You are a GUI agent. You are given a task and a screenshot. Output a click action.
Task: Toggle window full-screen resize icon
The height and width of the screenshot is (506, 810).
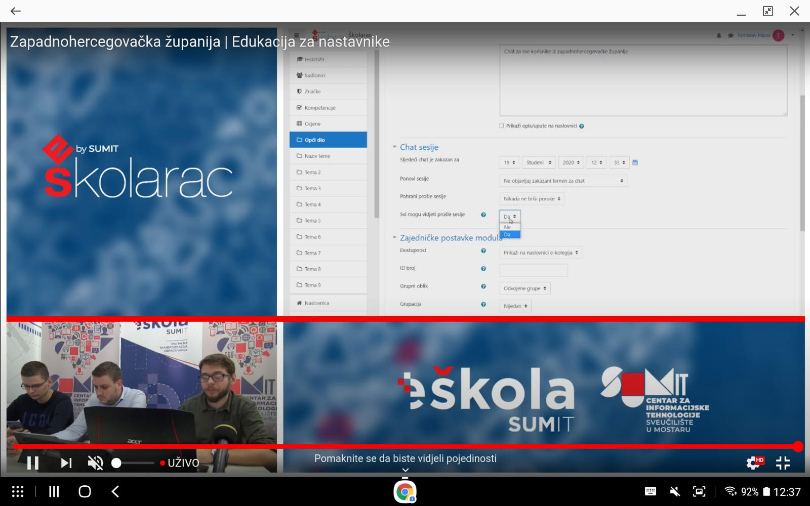pos(768,11)
